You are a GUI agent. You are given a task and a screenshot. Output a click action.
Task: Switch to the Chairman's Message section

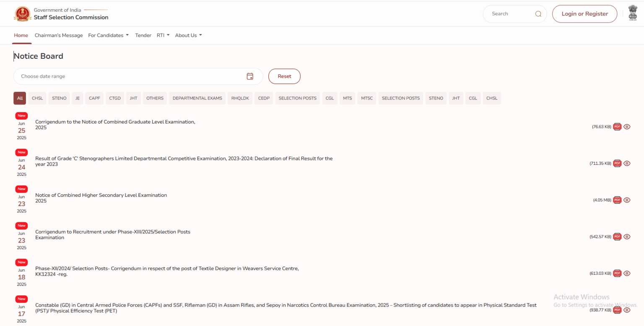tap(59, 35)
